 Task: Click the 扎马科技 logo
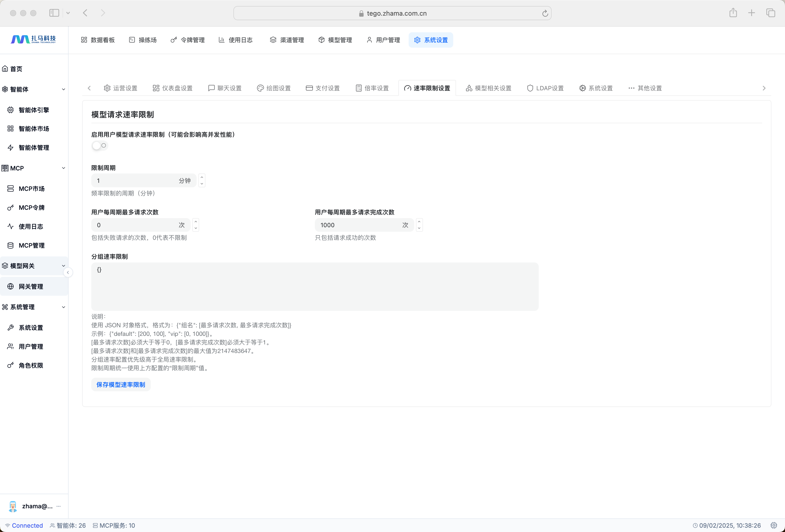[x=34, y=40]
